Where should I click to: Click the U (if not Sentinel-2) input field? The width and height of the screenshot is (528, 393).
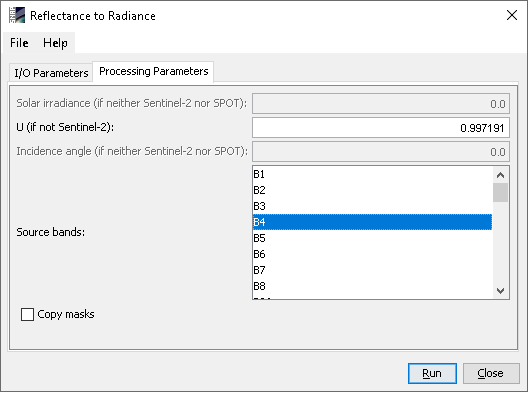click(x=381, y=128)
